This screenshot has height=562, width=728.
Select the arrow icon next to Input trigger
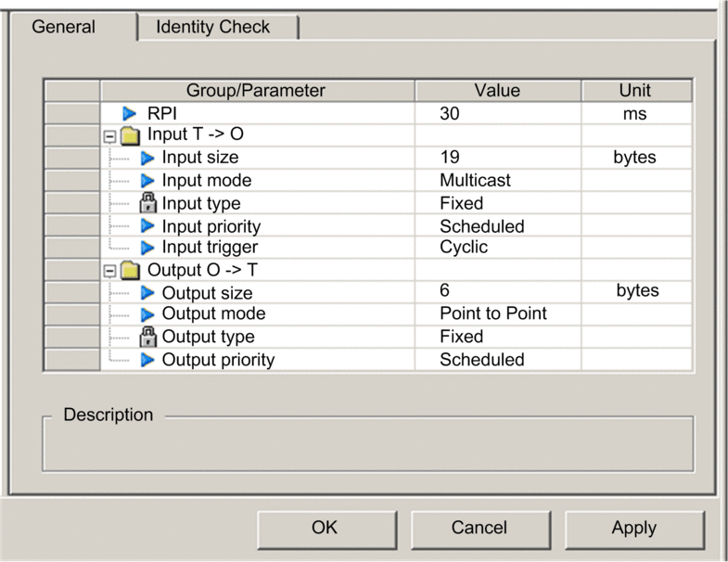(x=147, y=248)
